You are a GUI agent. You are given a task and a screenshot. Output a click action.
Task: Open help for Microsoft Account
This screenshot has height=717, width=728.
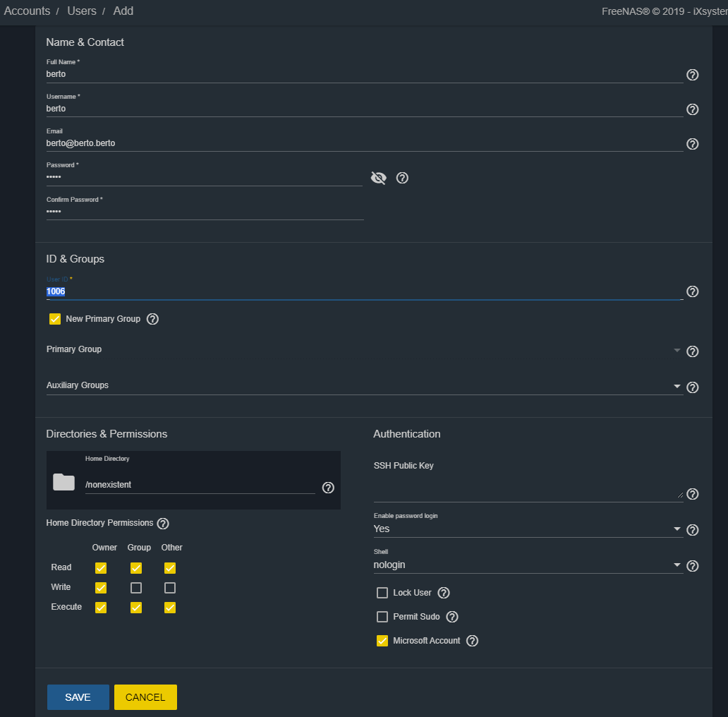tap(472, 641)
